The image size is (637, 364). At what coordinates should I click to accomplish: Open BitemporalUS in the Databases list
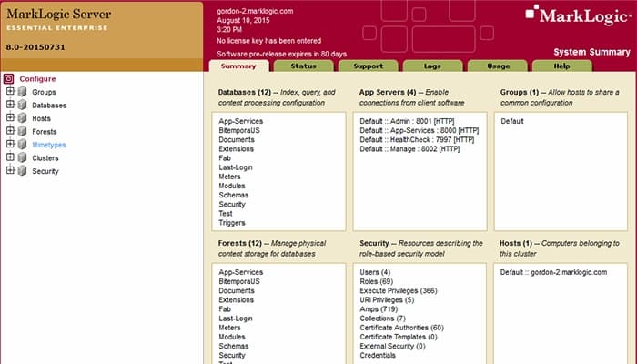pos(238,130)
